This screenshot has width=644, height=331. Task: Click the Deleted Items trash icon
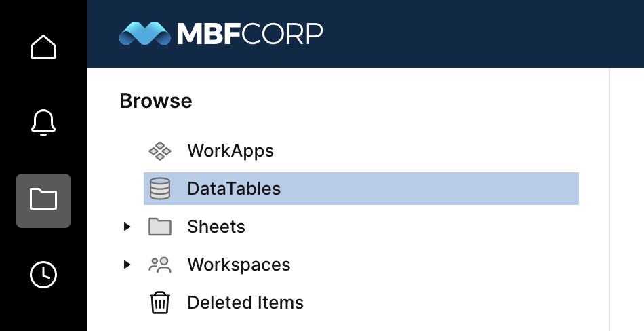(160, 303)
